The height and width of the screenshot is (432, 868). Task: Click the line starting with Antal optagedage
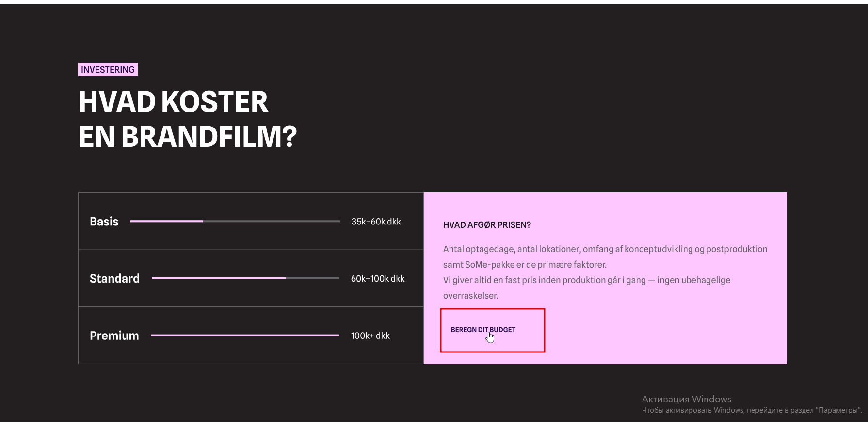605,249
